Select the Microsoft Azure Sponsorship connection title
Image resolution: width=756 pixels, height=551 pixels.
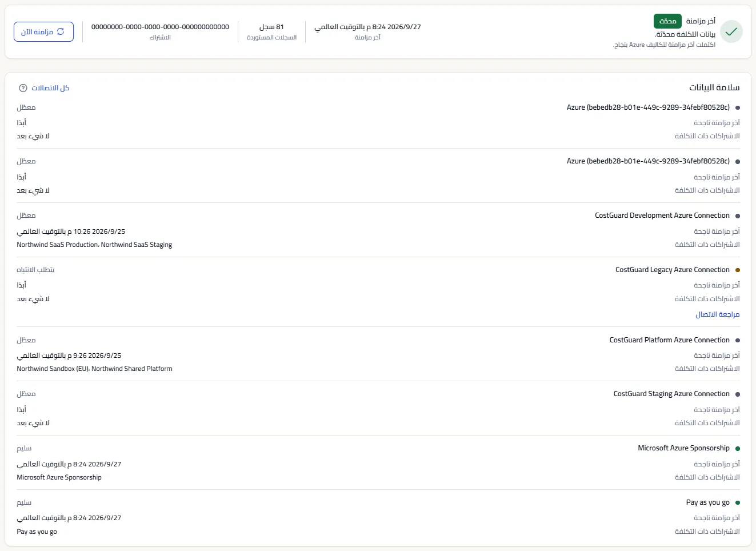[683, 448]
